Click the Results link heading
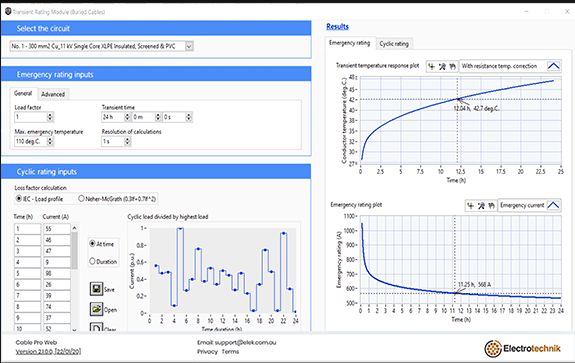This screenshot has height=363, width=575. tap(337, 26)
